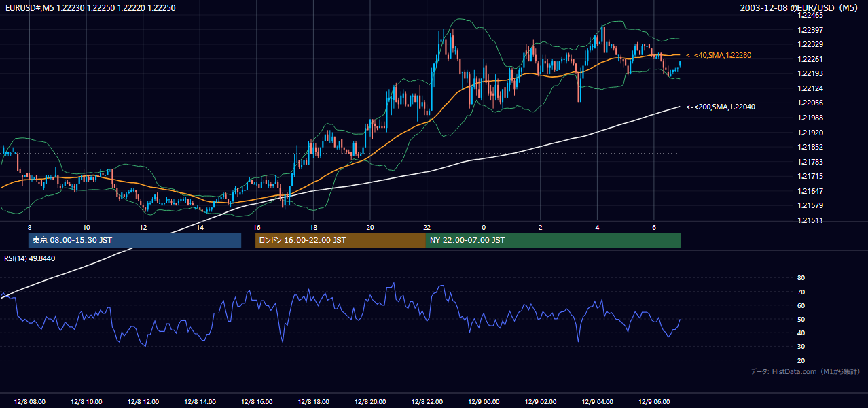Click the 12/8 18:00 time label
Screen dimensions: 868x408
(x=313, y=401)
